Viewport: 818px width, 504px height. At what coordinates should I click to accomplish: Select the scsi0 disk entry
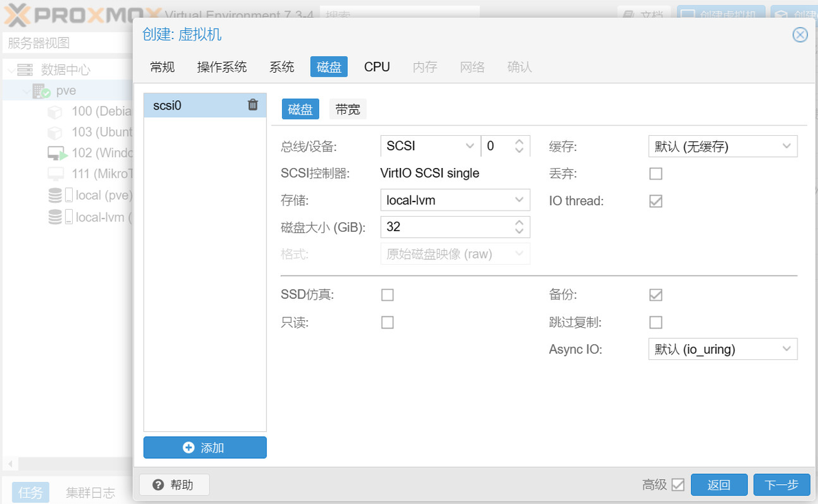(205, 106)
